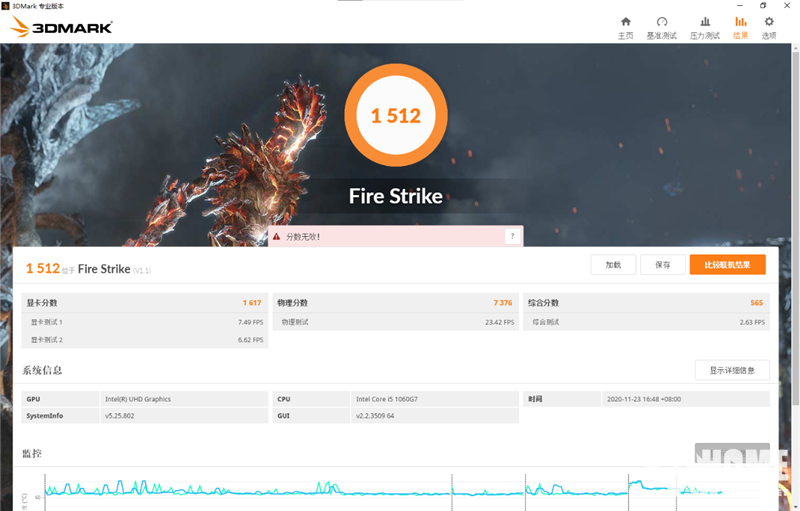
Task: Click the orange 比较联机结果 button
Action: point(728,265)
